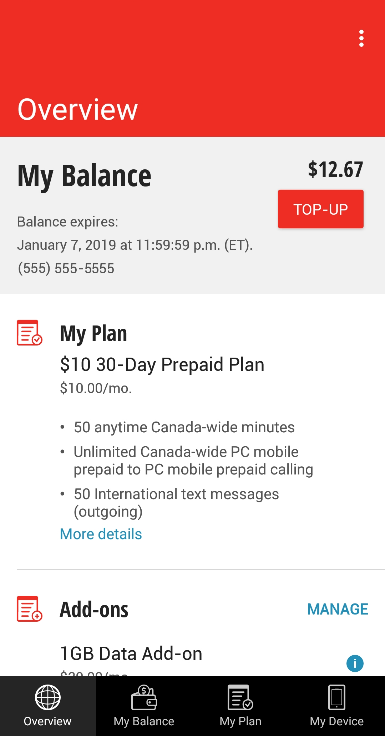The width and height of the screenshot is (385, 736).
Task: Select the My Plan tab label
Action: click(x=240, y=721)
